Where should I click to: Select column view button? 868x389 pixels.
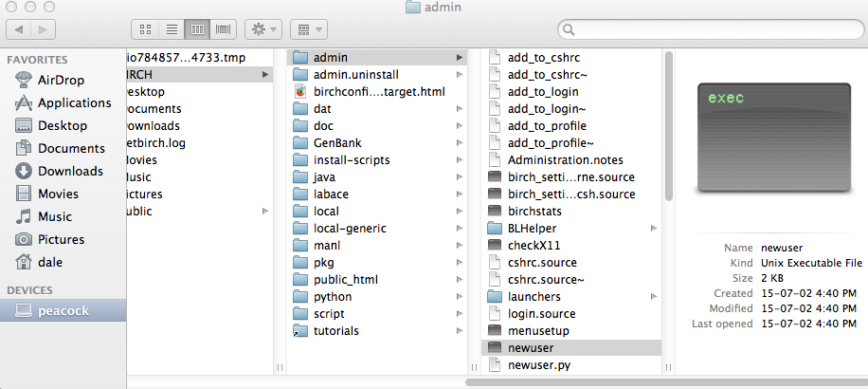(x=197, y=29)
